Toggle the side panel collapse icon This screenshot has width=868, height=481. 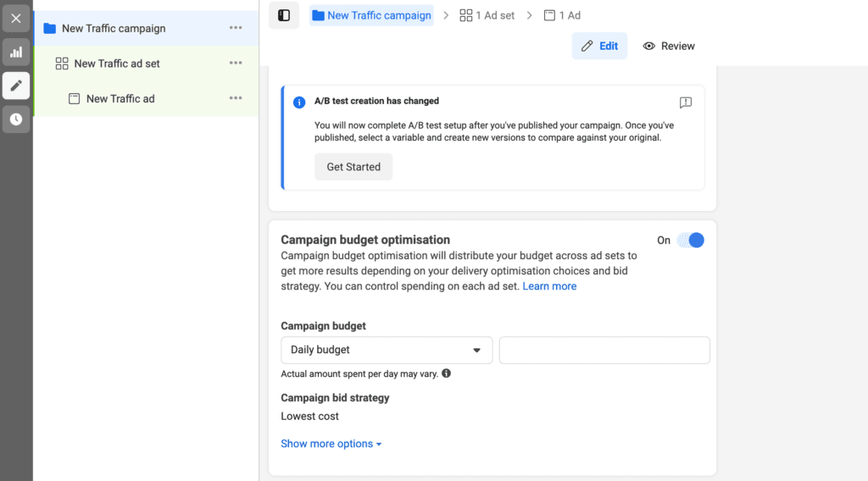[284, 15]
